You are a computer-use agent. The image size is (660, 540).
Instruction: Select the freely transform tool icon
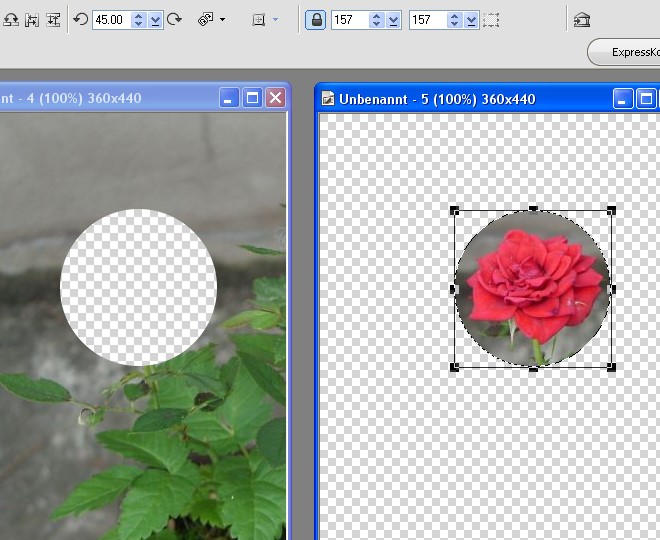(x=205, y=19)
